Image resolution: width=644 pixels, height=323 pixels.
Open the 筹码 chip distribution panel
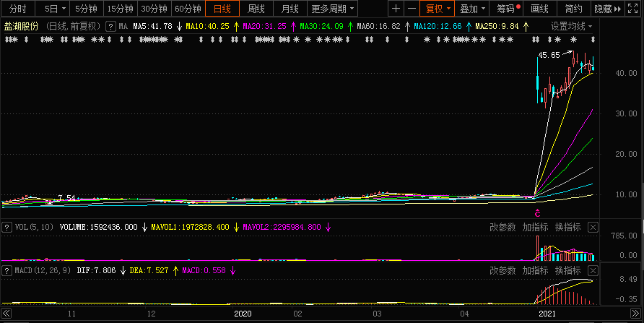[x=506, y=9]
